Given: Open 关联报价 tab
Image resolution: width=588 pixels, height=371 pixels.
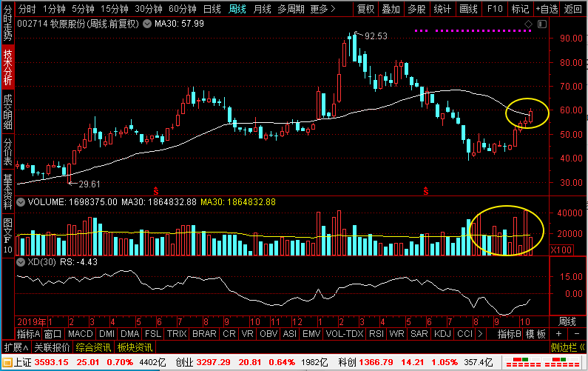Looking at the screenshot, I should click(x=52, y=347).
